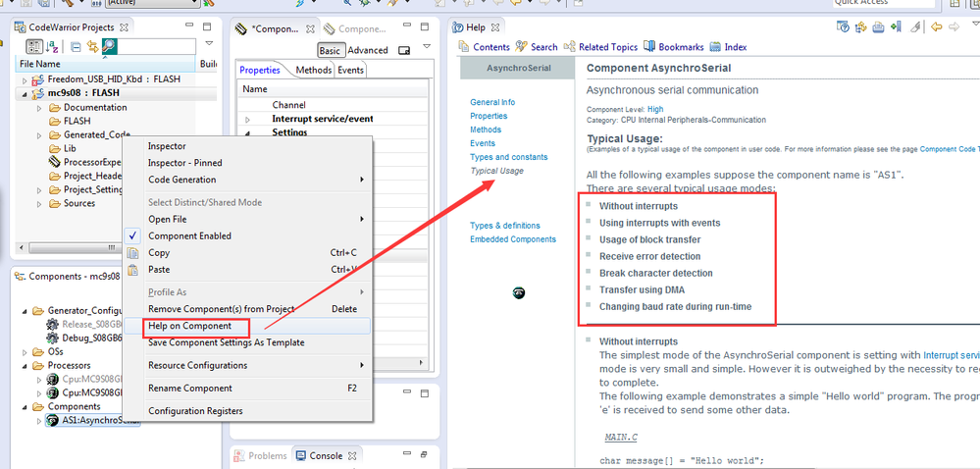This screenshot has height=469, width=980.
Task: Click the File Name column header
Action: point(106,64)
